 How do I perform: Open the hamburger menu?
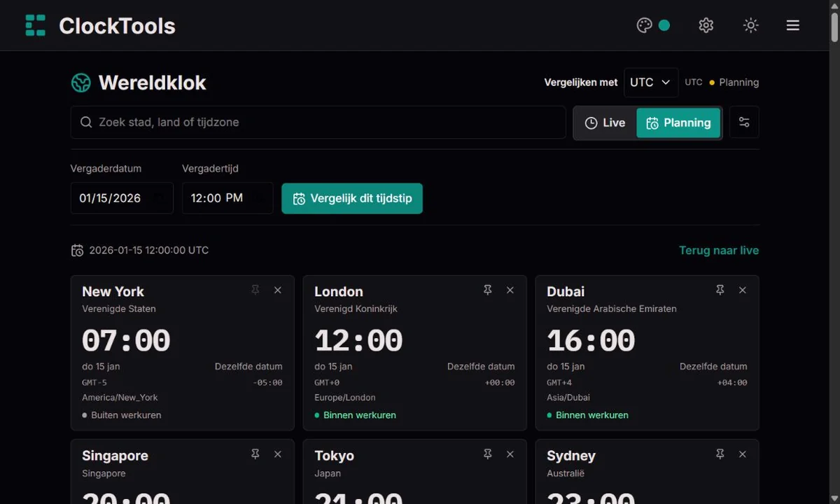coord(793,25)
